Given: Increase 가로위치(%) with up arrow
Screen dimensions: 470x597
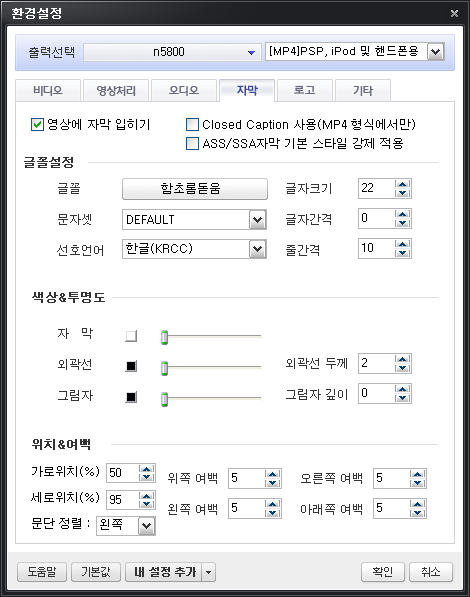Looking at the screenshot, I should [147, 469].
